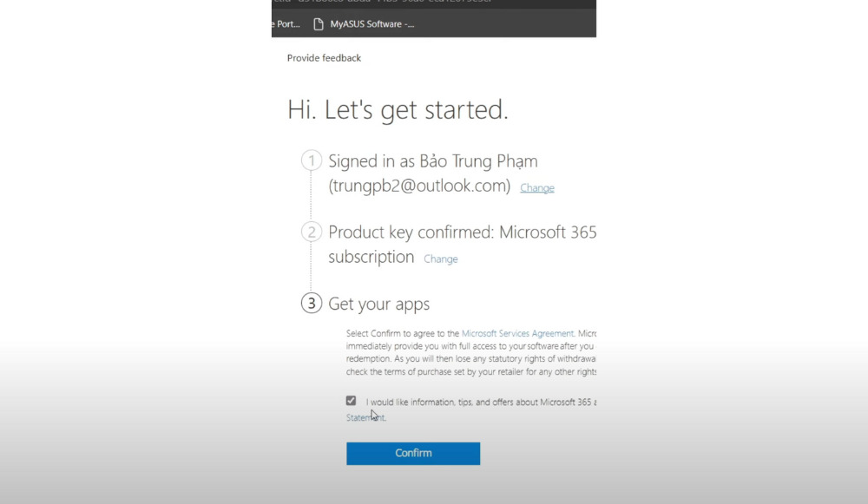Viewport: 868px width, 504px height.
Task: Uncheck the Microsoft 365 offers checkbox
Action: (x=351, y=401)
